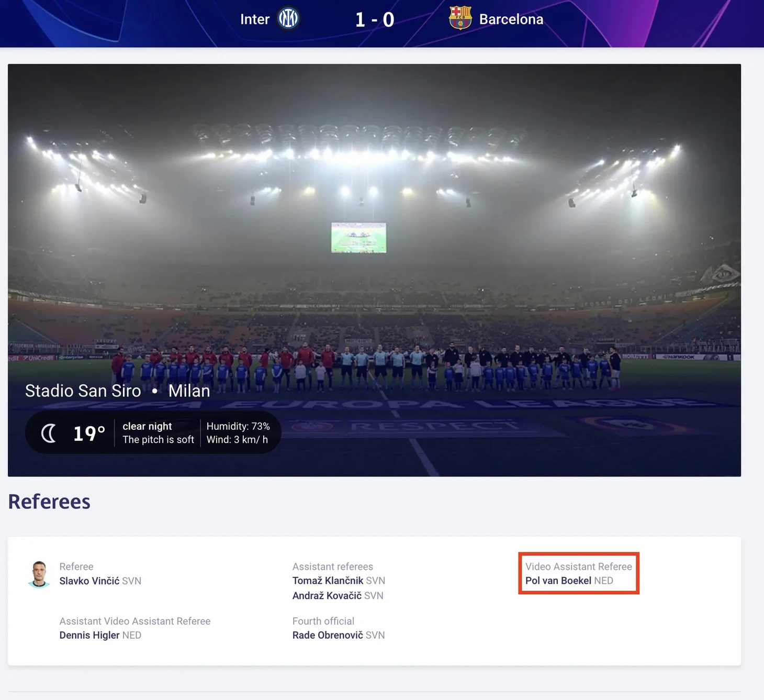Select assistant referee Andraž Kovačič
The height and width of the screenshot is (700, 764).
click(327, 595)
